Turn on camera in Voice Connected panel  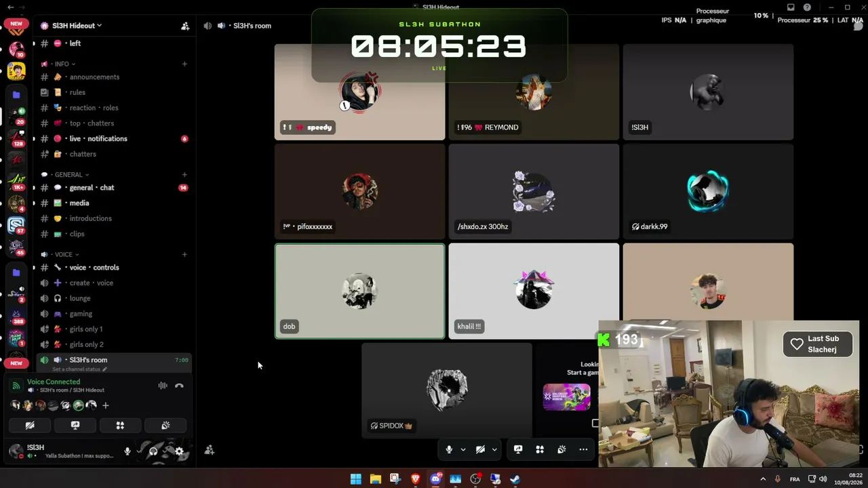[30, 426]
